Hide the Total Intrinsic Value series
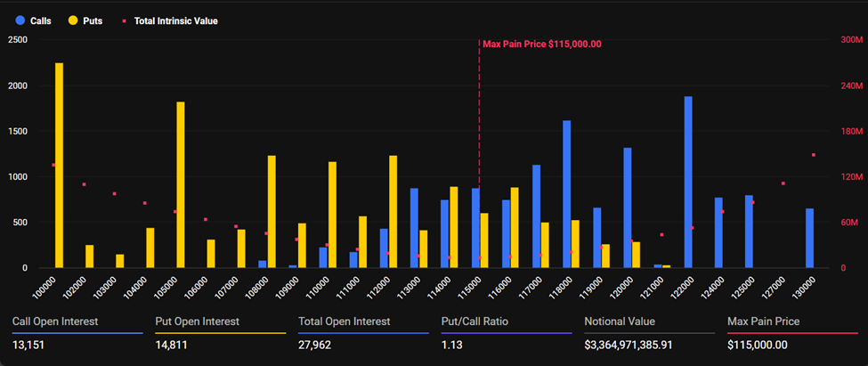Image resolution: width=868 pixels, height=366 pixels. 174,20
